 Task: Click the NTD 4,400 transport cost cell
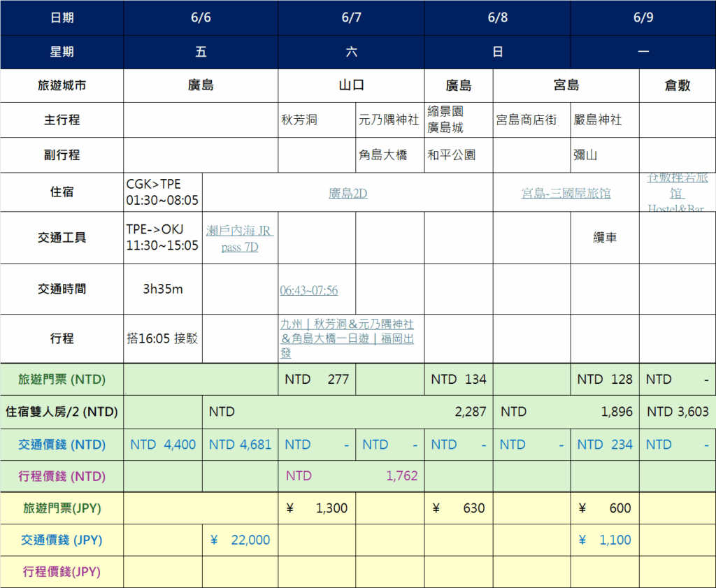[163, 445]
